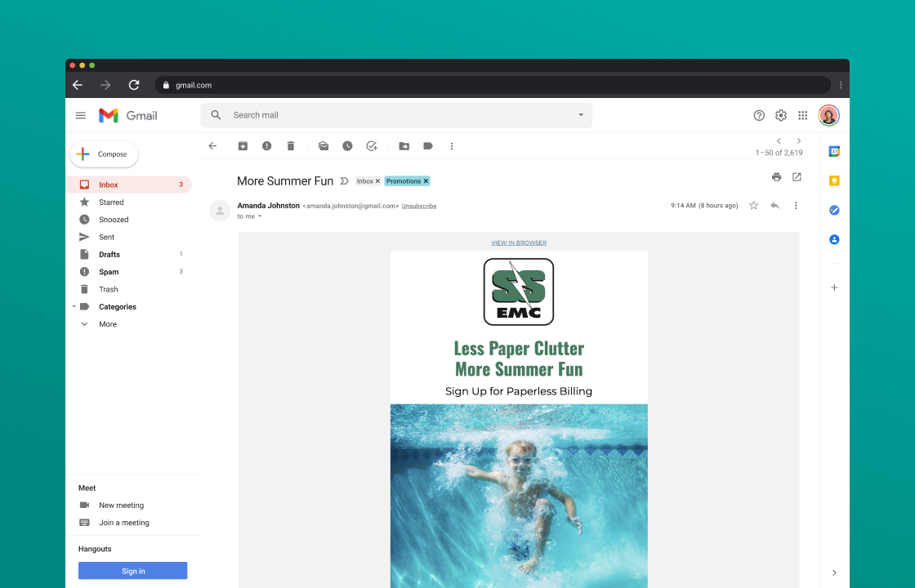Print the email using the printer icon

[x=776, y=177]
